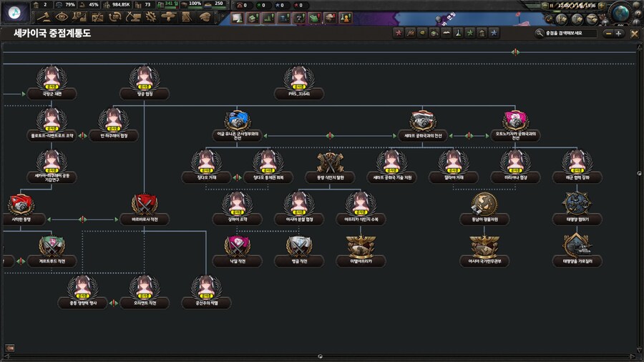Click the 국방군 재편 focus label
The width and height of the screenshot is (644, 362).
[x=52, y=94]
